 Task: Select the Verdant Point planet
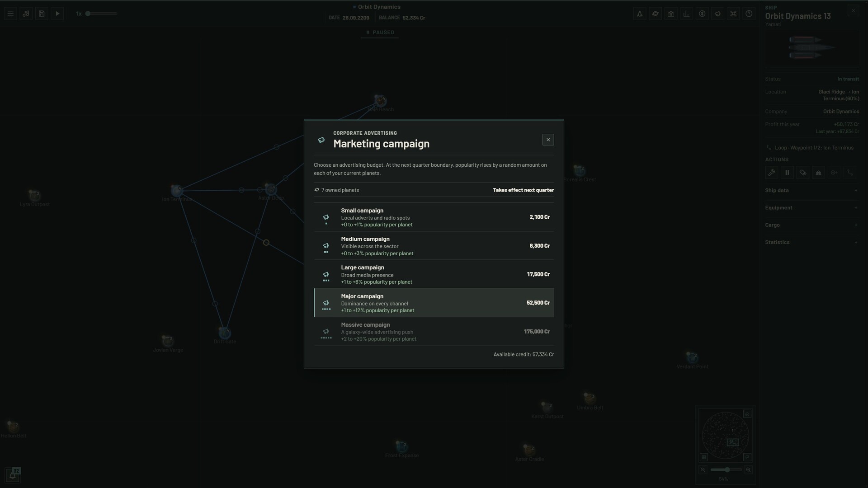click(x=692, y=358)
